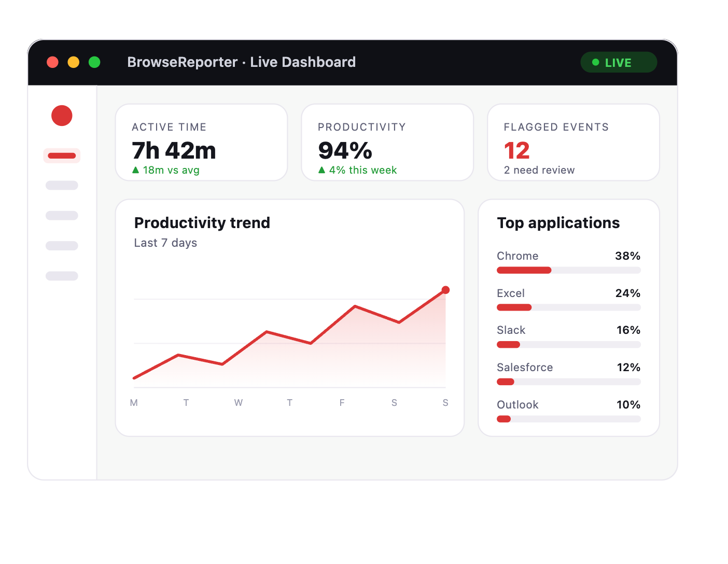The height and width of the screenshot is (564, 728).
Task: Open the Active Time 7h 42m card
Action: pyautogui.click(x=201, y=143)
